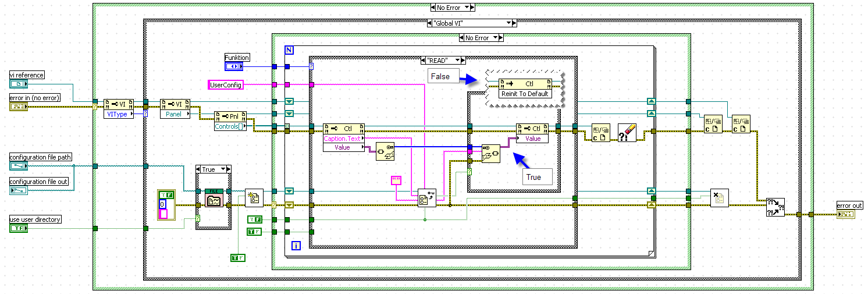Image resolution: width=868 pixels, height=294 pixels.
Task: Select the Clear Errors eraser node
Action: (628, 133)
